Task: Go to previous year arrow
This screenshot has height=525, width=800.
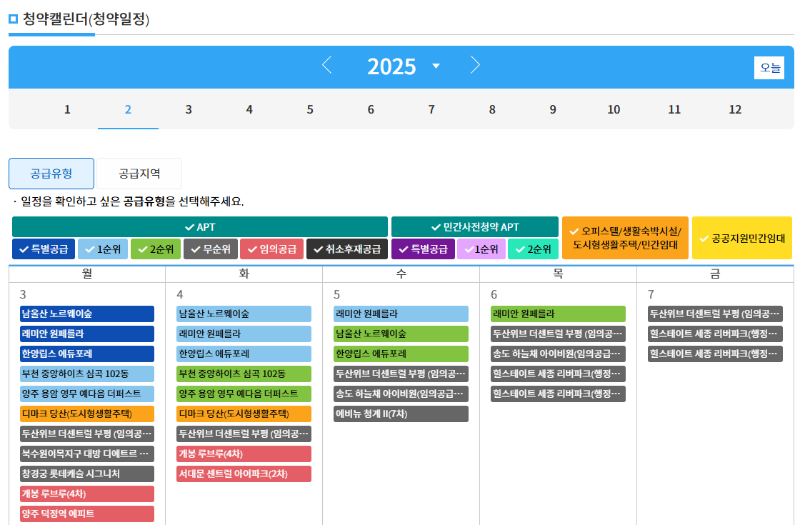Action: point(327,65)
